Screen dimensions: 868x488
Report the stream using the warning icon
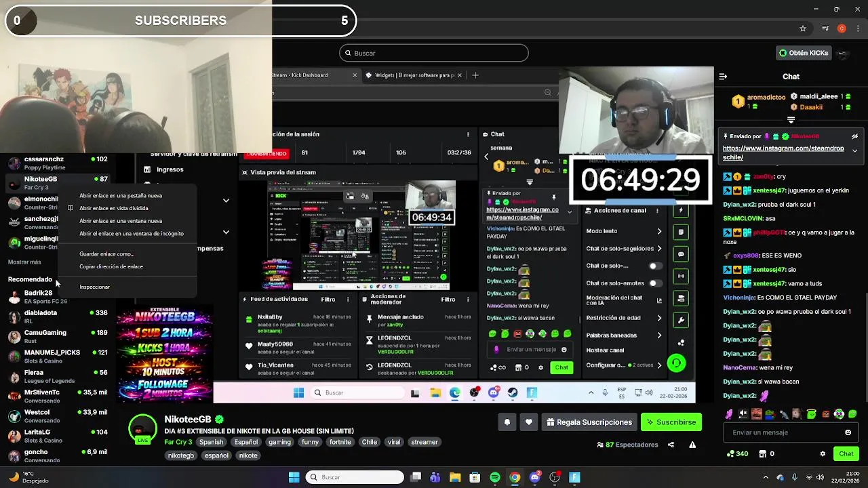pyautogui.click(x=692, y=445)
